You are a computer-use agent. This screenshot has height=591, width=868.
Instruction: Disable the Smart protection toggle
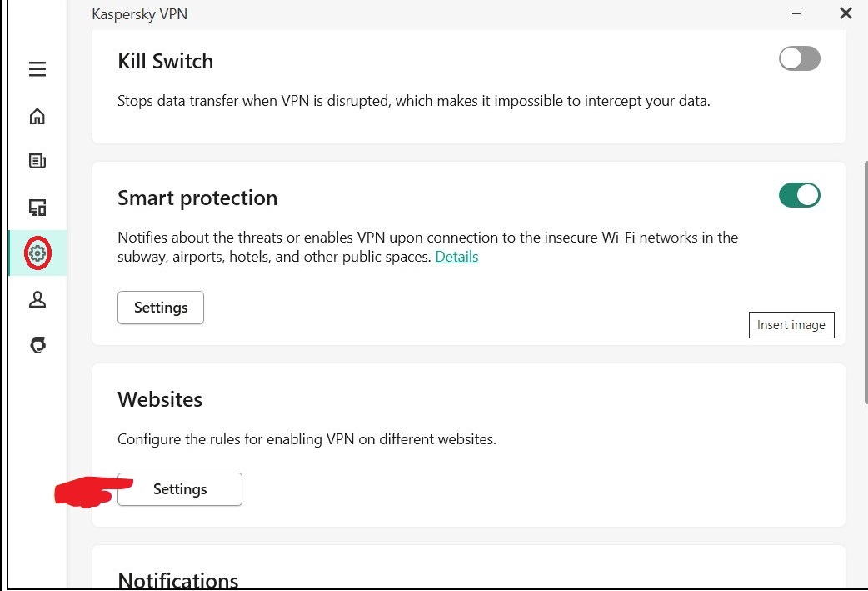coord(799,195)
